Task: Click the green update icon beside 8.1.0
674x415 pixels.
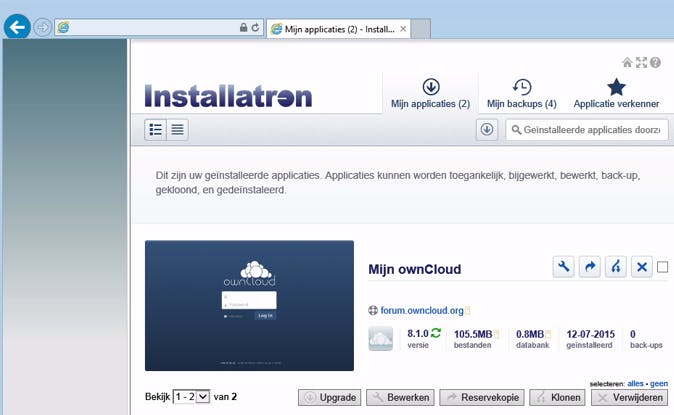Action: [436, 333]
